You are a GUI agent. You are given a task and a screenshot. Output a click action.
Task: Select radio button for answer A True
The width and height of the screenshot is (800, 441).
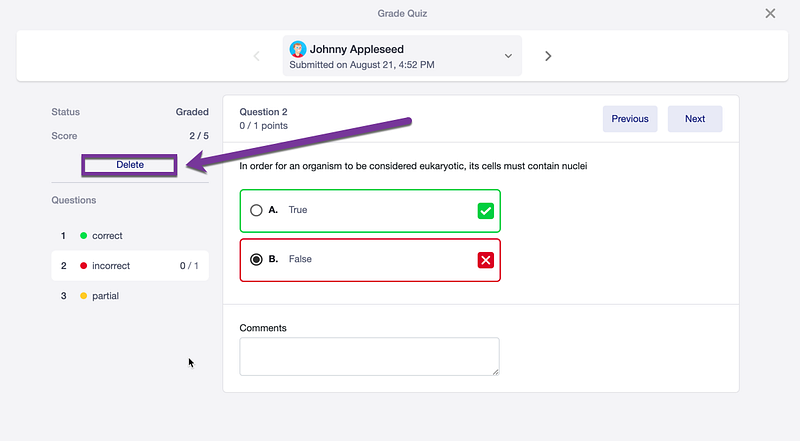(x=256, y=210)
